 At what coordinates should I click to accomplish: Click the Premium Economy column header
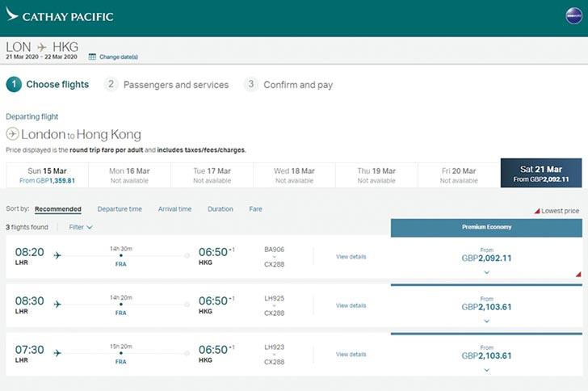(x=485, y=227)
